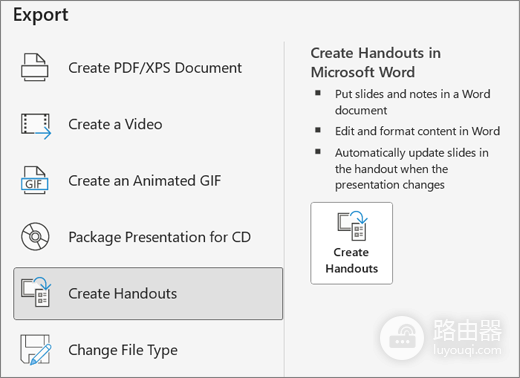
Task: Click the heading Create Handouts in Microsoft Word
Action: pyautogui.click(x=376, y=62)
